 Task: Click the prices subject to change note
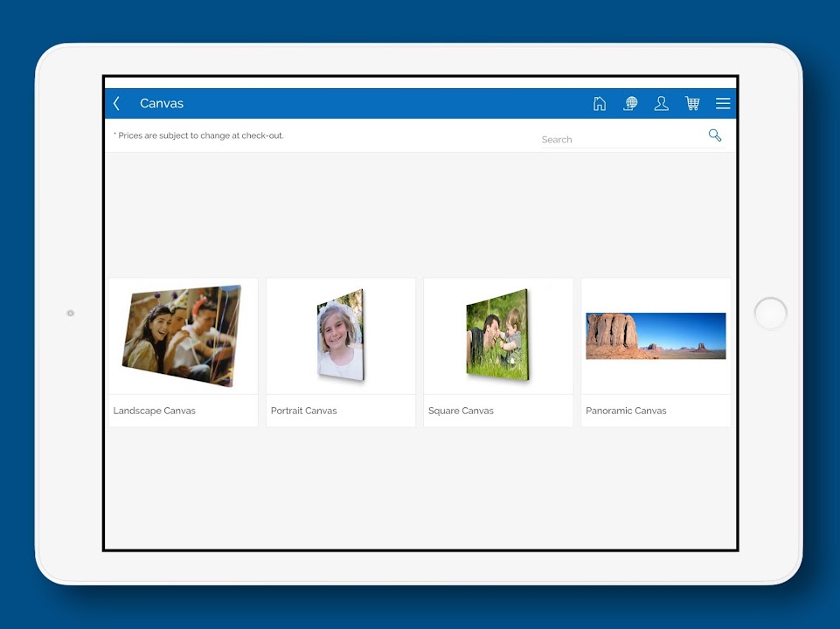coord(199,135)
